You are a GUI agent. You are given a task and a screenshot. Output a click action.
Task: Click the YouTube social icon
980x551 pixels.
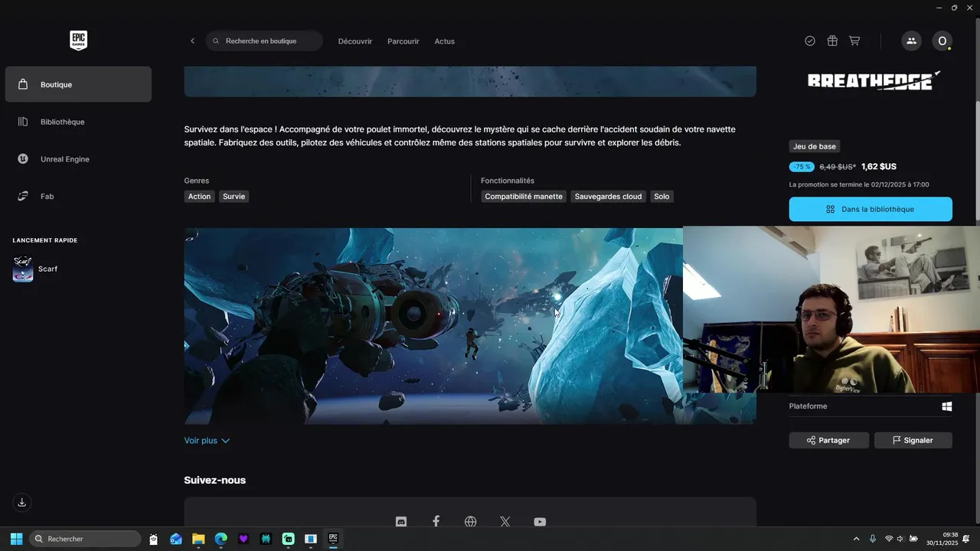(540, 522)
